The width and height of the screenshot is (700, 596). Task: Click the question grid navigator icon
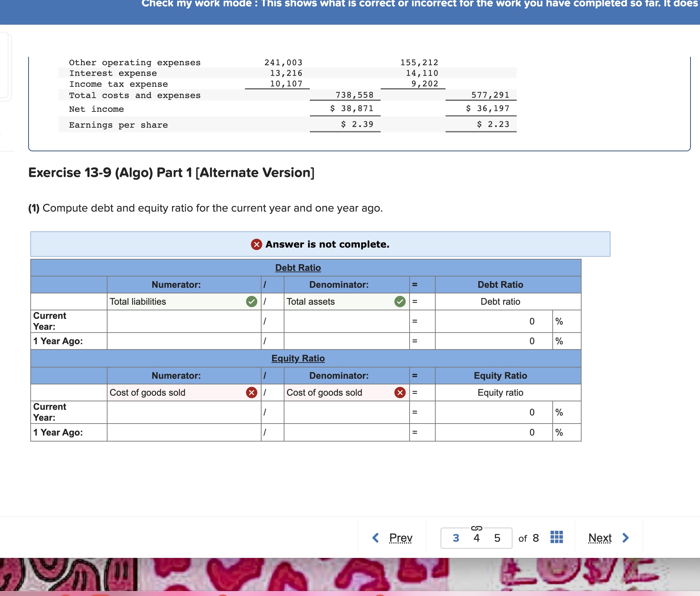pos(557,537)
